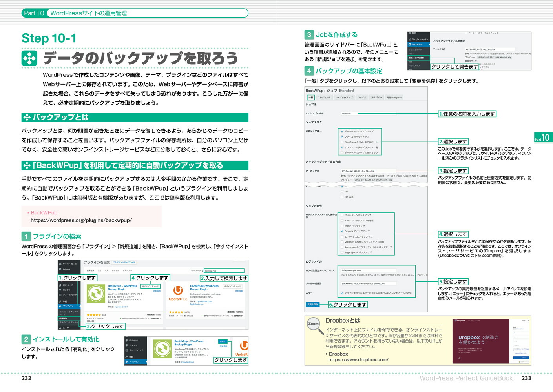Toggle フォルダーへバックアップ checkbox
Image resolution: width=553 pixels, height=392 pixels.
pos(342,215)
